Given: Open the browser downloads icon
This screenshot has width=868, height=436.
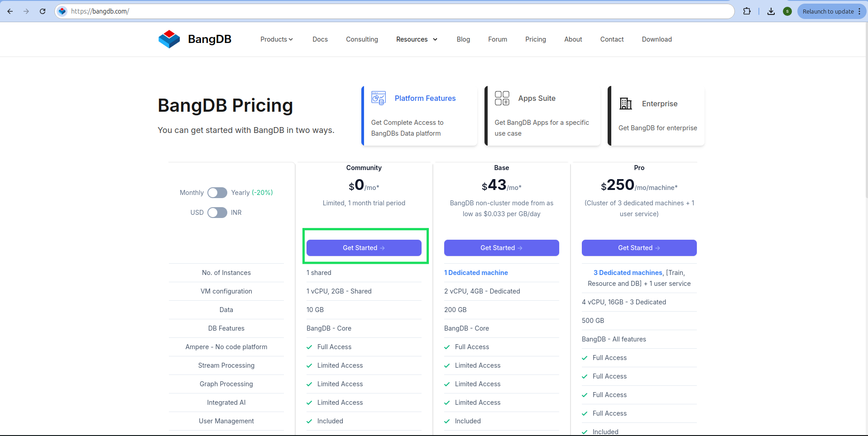Looking at the screenshot, I should (x=771, y=11).
